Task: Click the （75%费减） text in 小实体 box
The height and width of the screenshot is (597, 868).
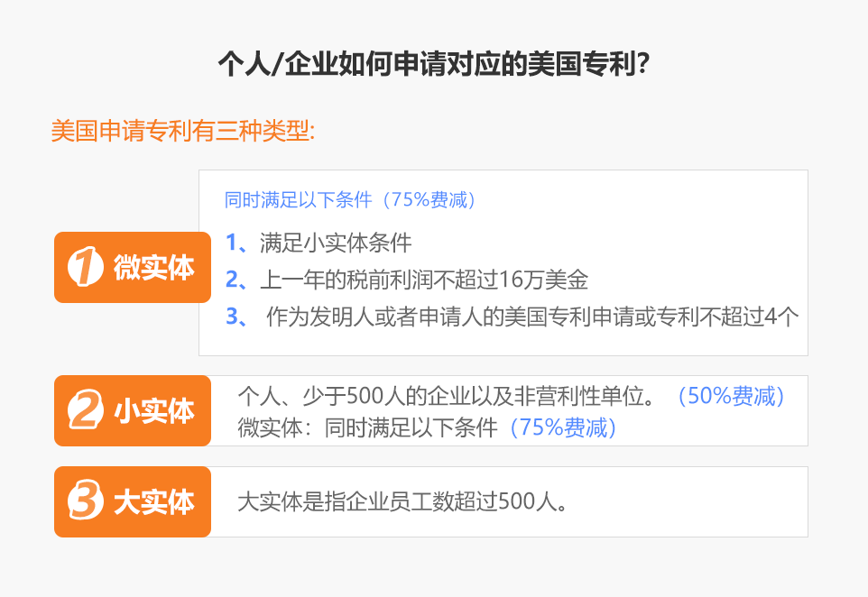Action: (564, 428)
